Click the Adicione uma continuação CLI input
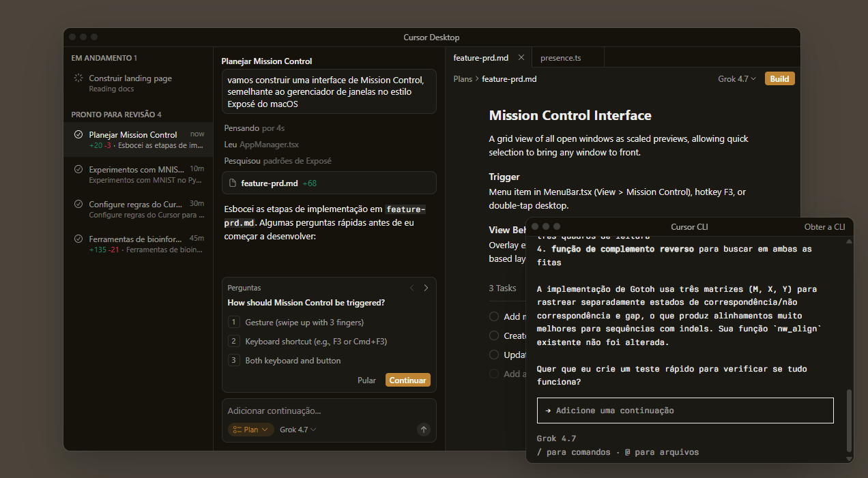Screen dimensions: 868x478 (685, 410)
